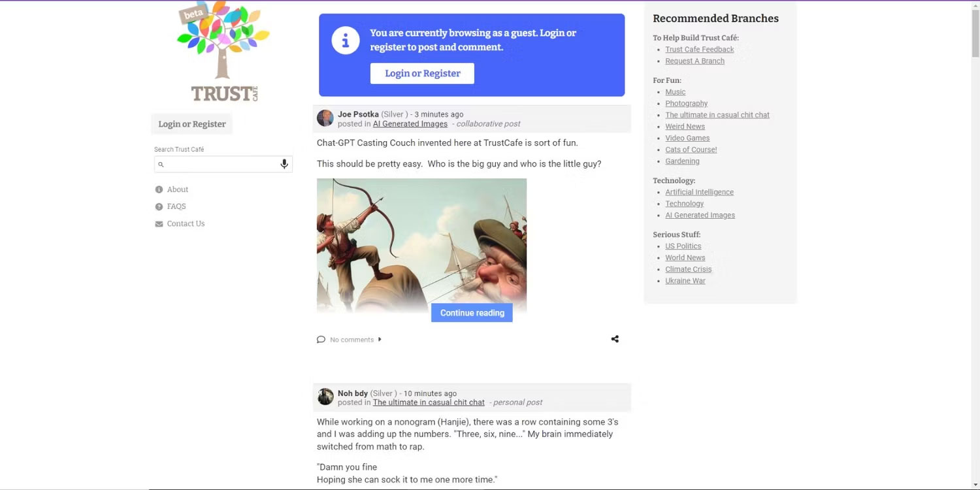This screenshot has width=980, height=490.
Task: Expand the No comments arrow
Action: point(380,340)
